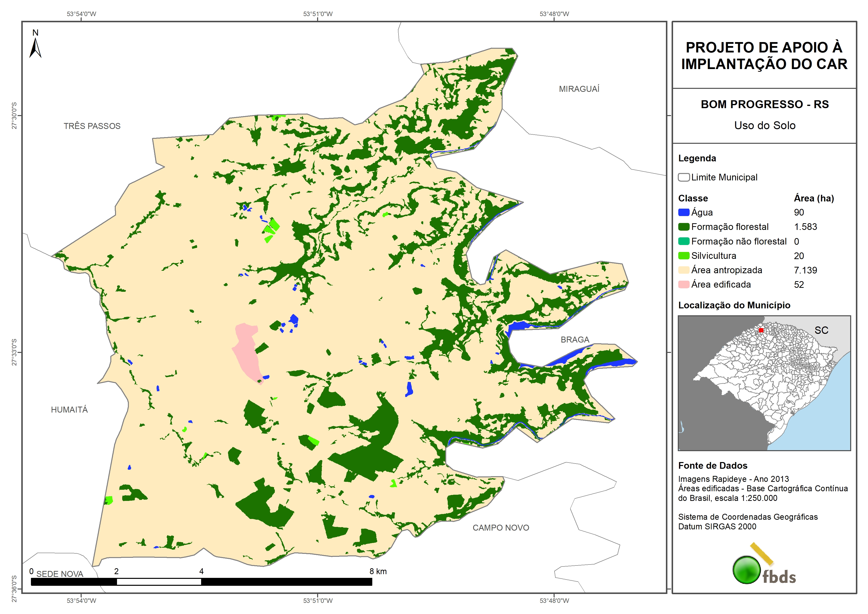Click the MIRAGUAÍ municipality label
The height and width of the screenshot is (614, 868).
(x=579, y=89)
